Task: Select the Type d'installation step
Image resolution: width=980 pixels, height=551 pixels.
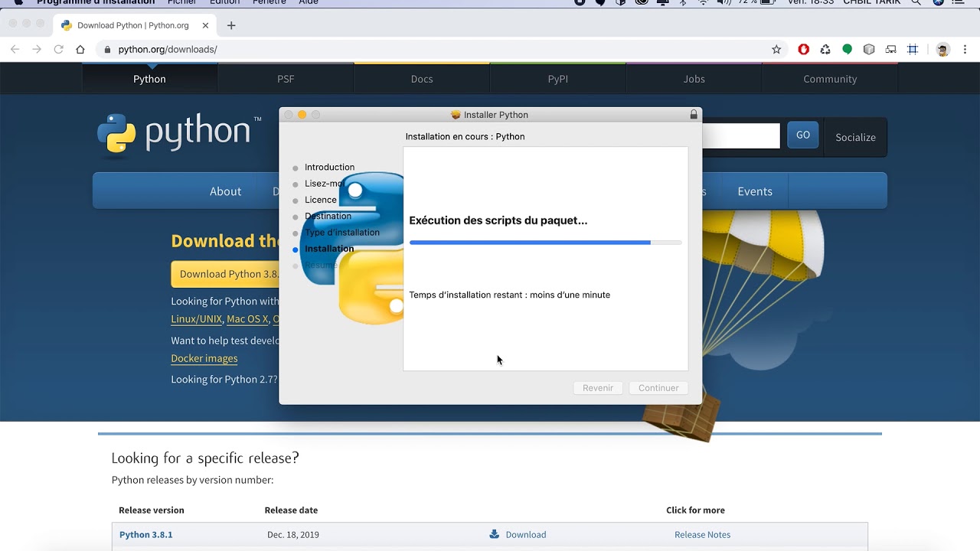Action: (x=341, y=233)
